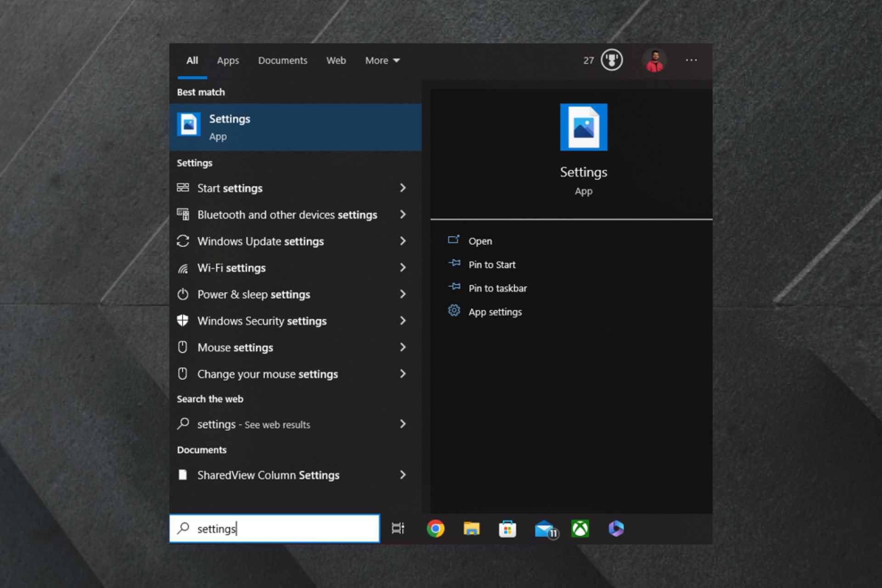Expand the settings web results chevron
This screenshot has width=882, height=588.
click(403, 424)
